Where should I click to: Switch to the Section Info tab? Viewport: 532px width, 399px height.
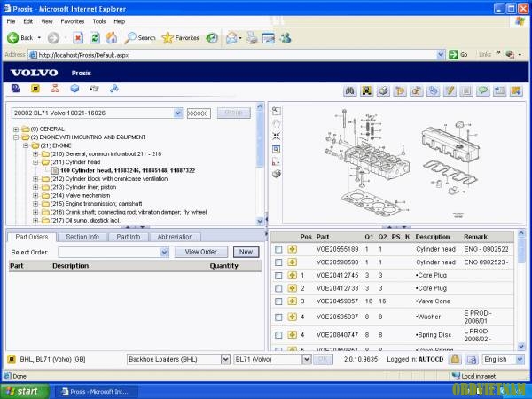click(x=82, y=237)
